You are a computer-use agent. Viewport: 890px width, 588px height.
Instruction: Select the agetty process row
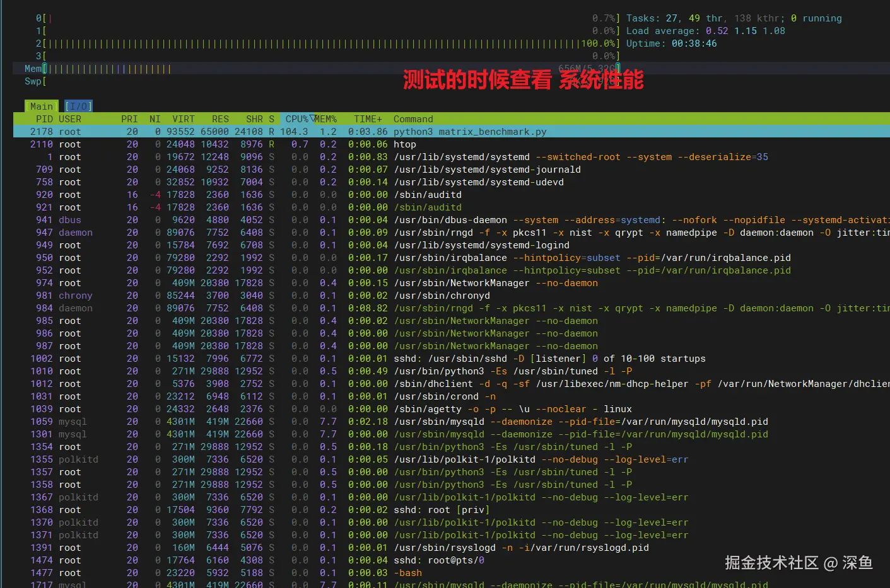[x=452, y=409]
